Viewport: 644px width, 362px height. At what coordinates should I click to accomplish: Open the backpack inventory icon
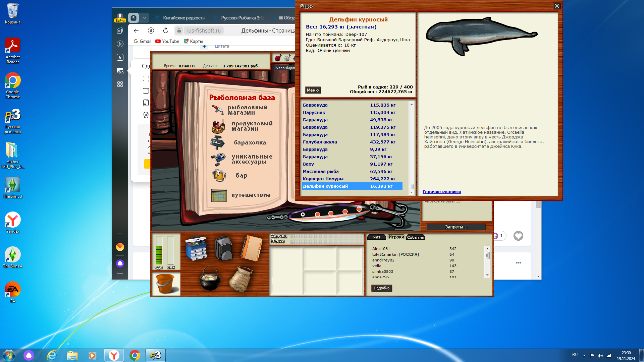(223, 248)
